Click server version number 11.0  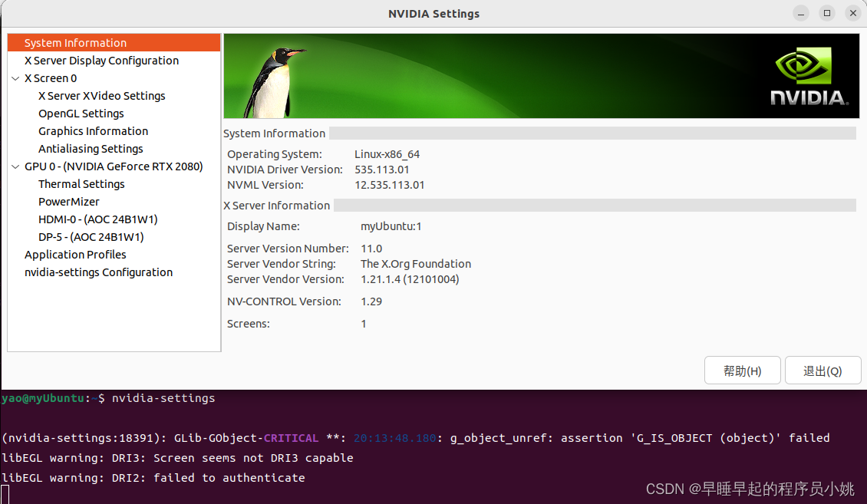coord(371,249)
